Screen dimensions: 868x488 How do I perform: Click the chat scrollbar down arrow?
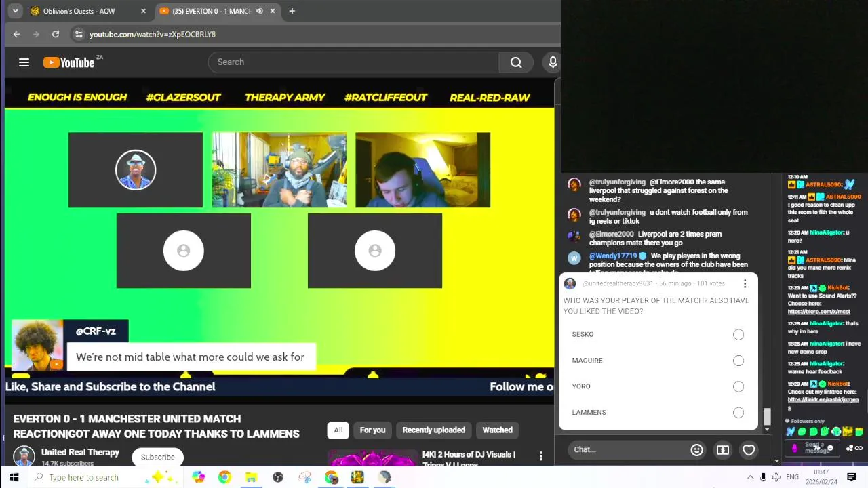766,429
